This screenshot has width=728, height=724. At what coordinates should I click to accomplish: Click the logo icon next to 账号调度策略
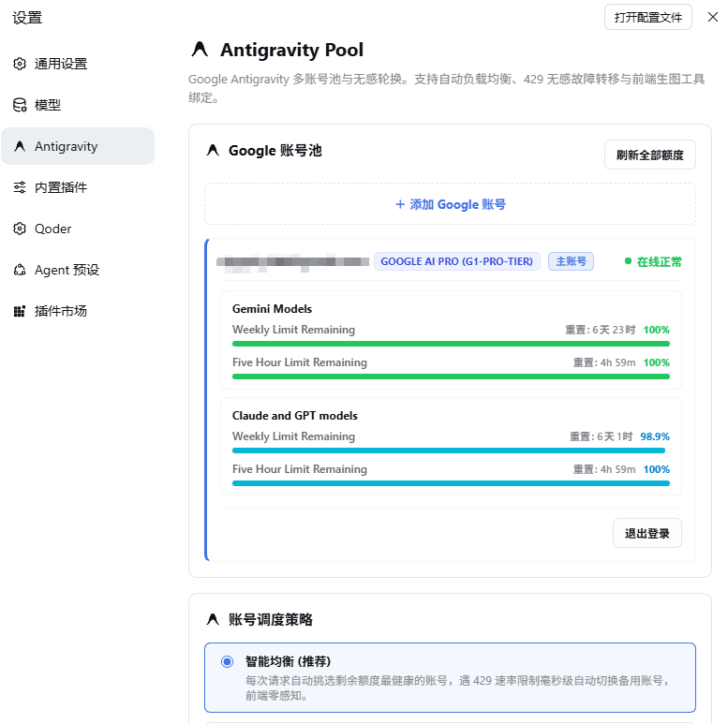click(213, 619)
